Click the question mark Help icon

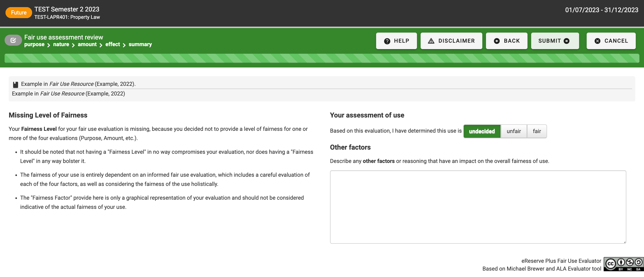coord(387,41)
